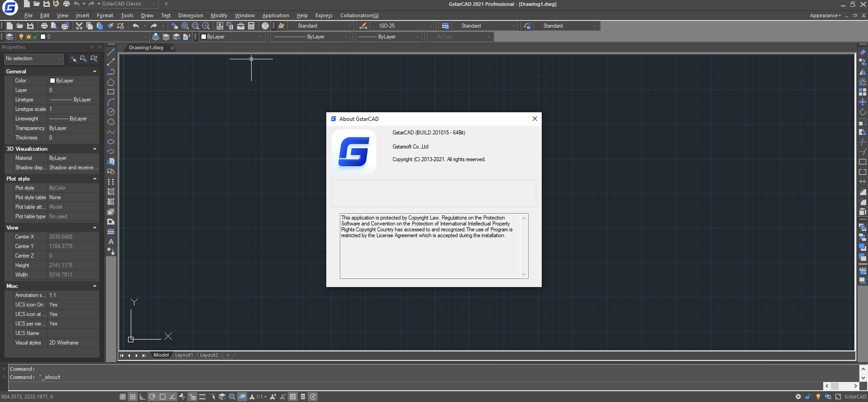Select the Line tool in the Draw toolbar

coord(111,52)
